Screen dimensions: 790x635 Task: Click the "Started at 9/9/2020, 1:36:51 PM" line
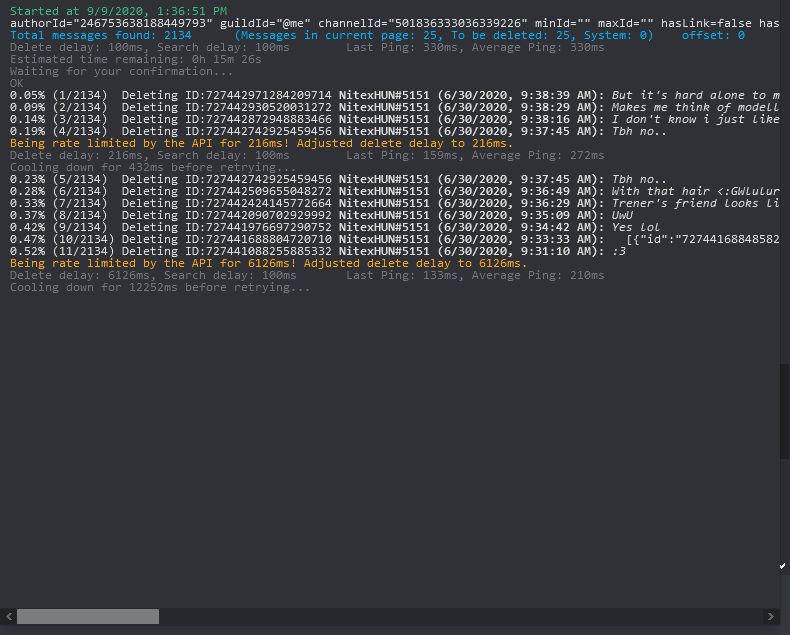click(x=118, y=11)
